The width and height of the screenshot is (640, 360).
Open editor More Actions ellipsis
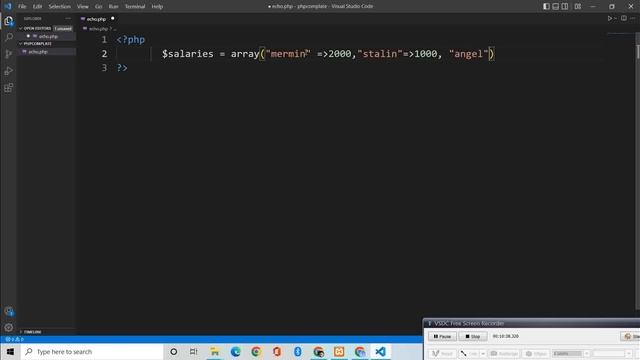tap(633, 18)
